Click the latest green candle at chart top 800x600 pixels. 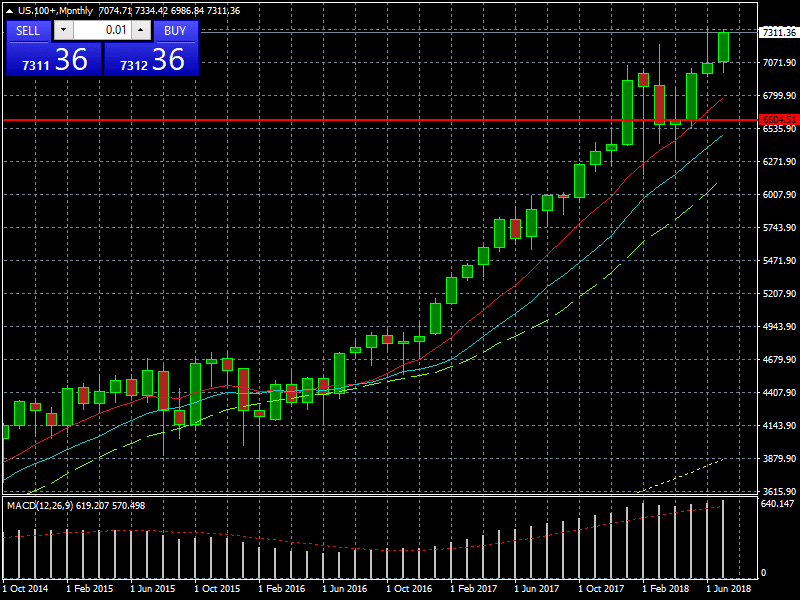pyautogui.click(x=723, y=47)
